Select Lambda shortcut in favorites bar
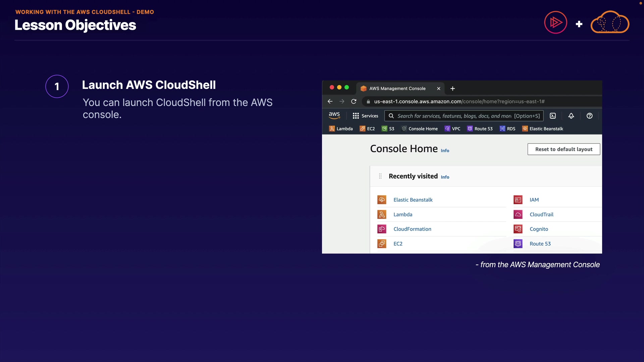The width and height of the screenshot is (644, 362). click(341, 129)
